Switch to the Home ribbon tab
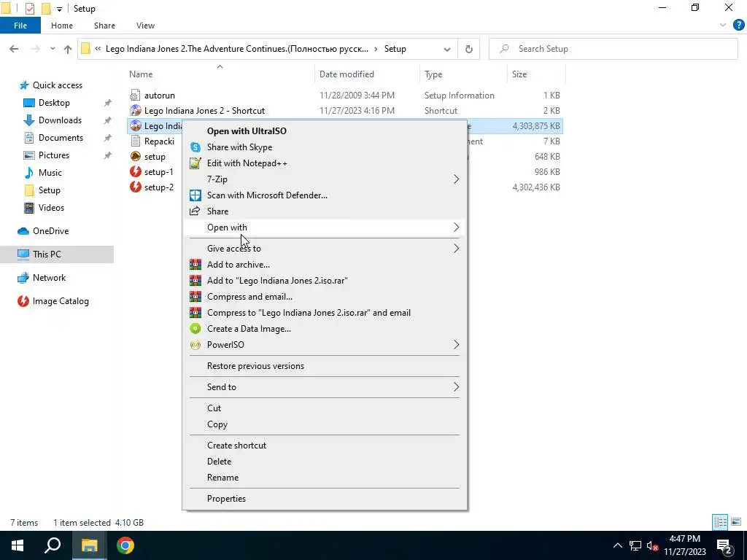 coord(62,26)
